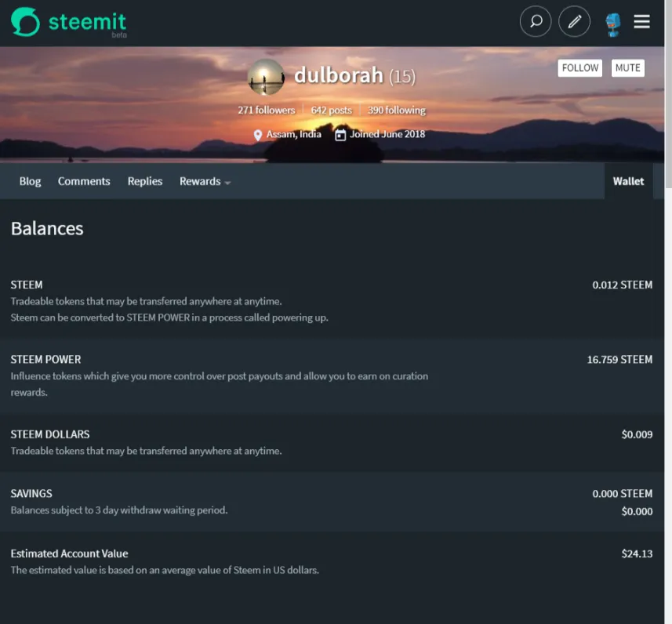Click dulborah's profile picture

pos(266,77)
